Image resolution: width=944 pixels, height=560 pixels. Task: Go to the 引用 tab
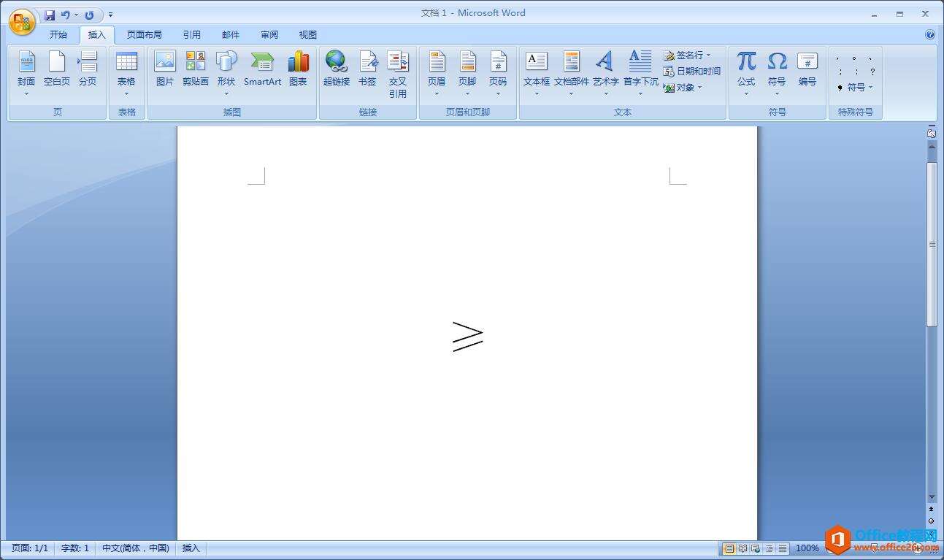[x=192, y=34]
